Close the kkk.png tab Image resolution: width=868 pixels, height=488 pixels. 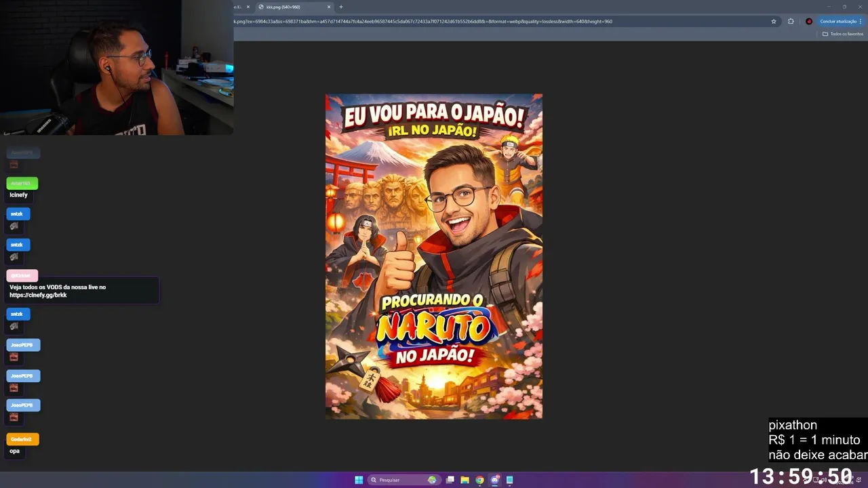(x=329, y=7)
